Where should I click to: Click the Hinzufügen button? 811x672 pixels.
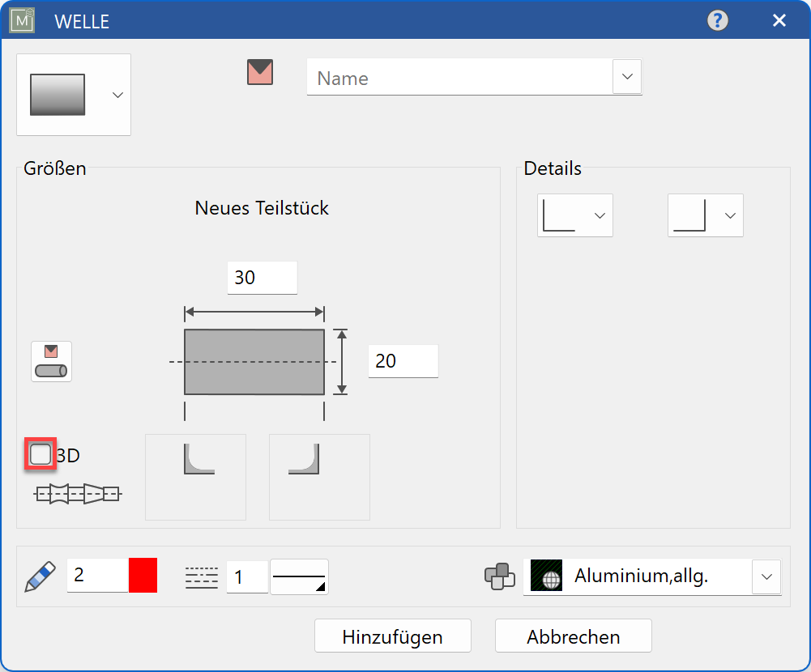point(392,636)
